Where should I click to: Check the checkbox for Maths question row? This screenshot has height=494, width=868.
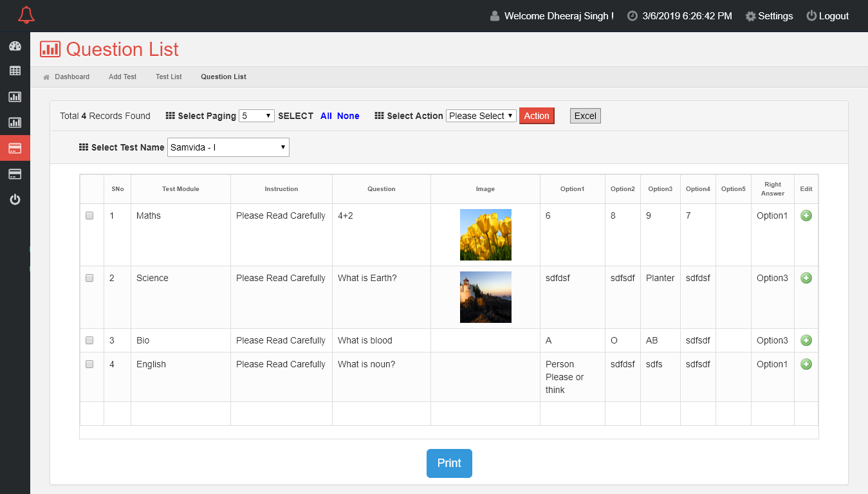[89, 215]
